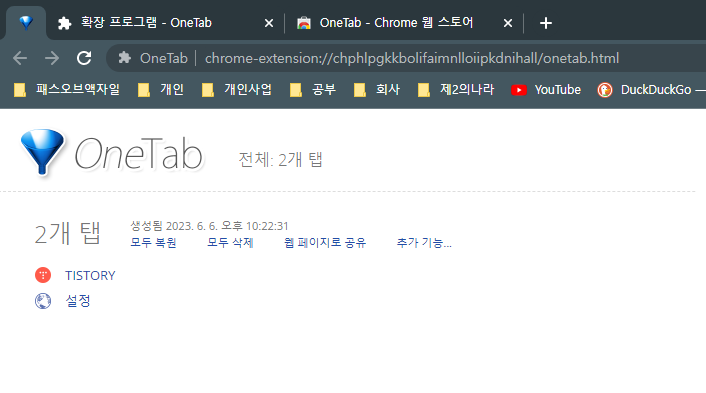
Task: Open the 추가 기능... menu
Action: point(424,243)
